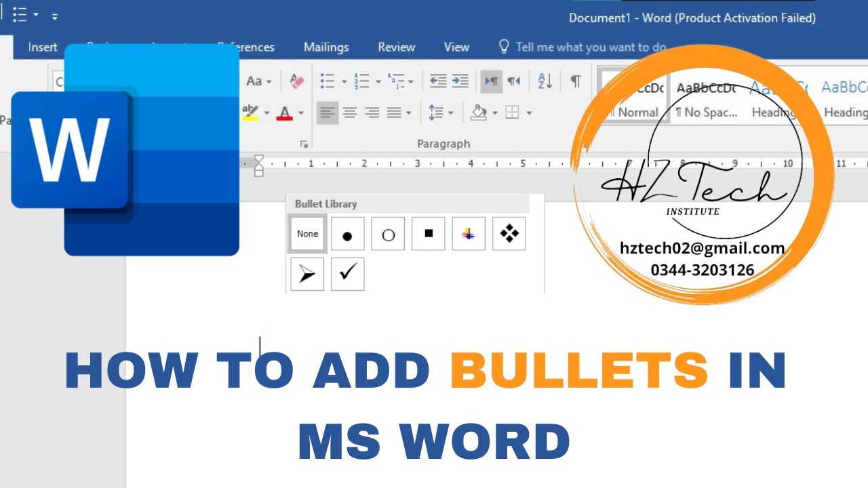This screenshot has width=868, height=488.
Task: Choose the arrowhead bullet
Action: [307, 274]
